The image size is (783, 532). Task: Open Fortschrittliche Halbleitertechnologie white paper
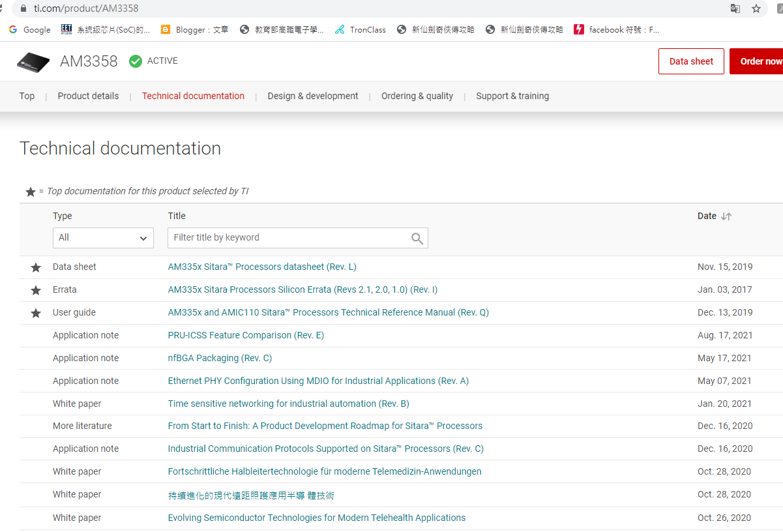click(325, 471)
